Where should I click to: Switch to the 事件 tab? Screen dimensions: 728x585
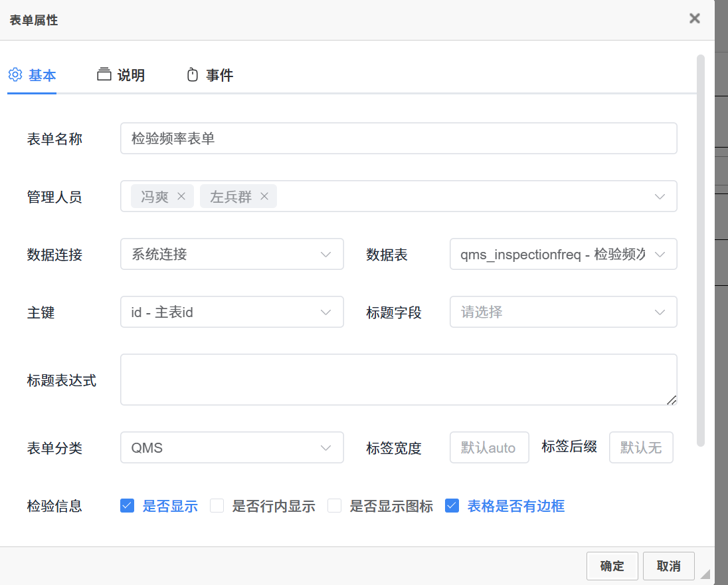coord(219,75)
